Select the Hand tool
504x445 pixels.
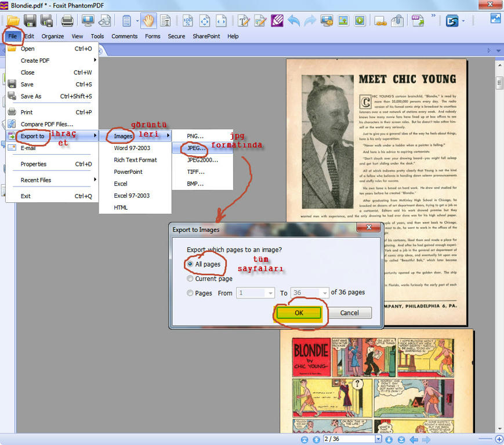pyautogui.click(x=149, y=21)
